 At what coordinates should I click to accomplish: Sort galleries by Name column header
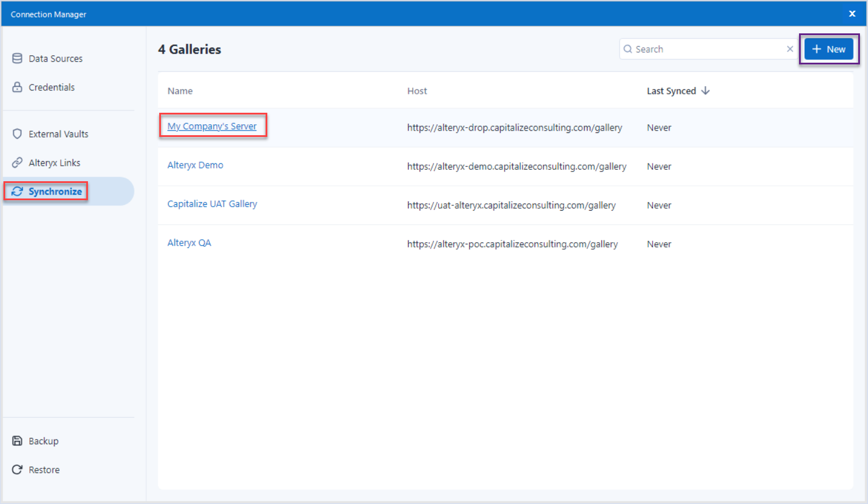(180, 91)
